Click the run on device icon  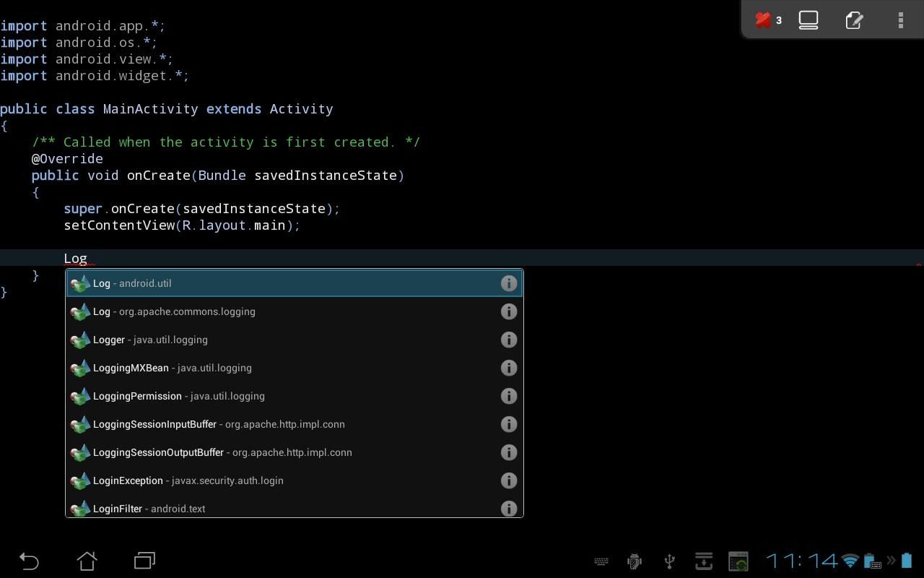tap(808, 20)
